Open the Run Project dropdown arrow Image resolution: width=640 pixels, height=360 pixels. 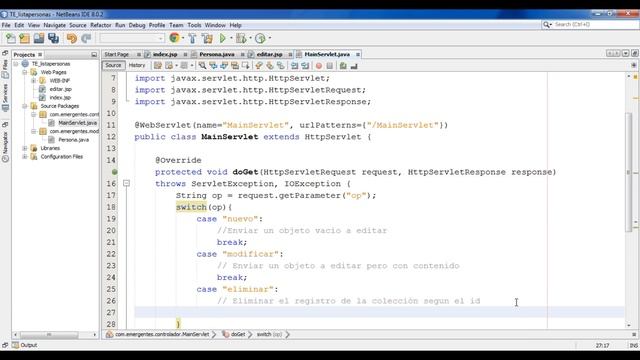point(231,38)
